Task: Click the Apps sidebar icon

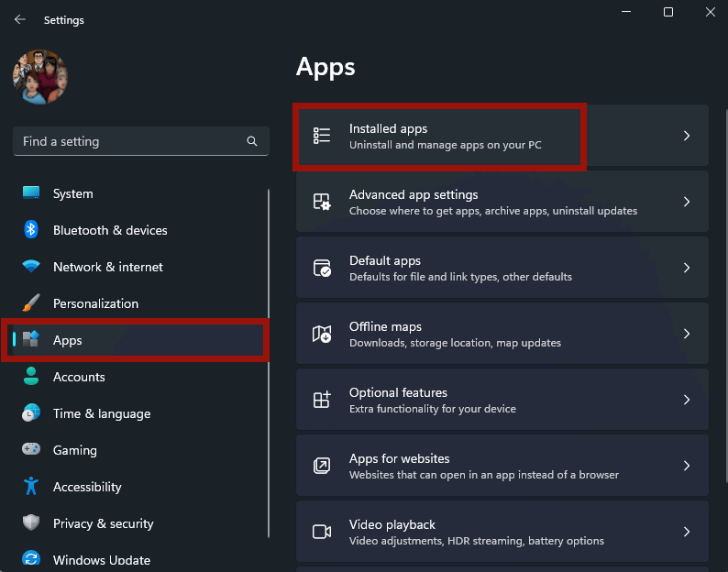Action: point(31,339)
